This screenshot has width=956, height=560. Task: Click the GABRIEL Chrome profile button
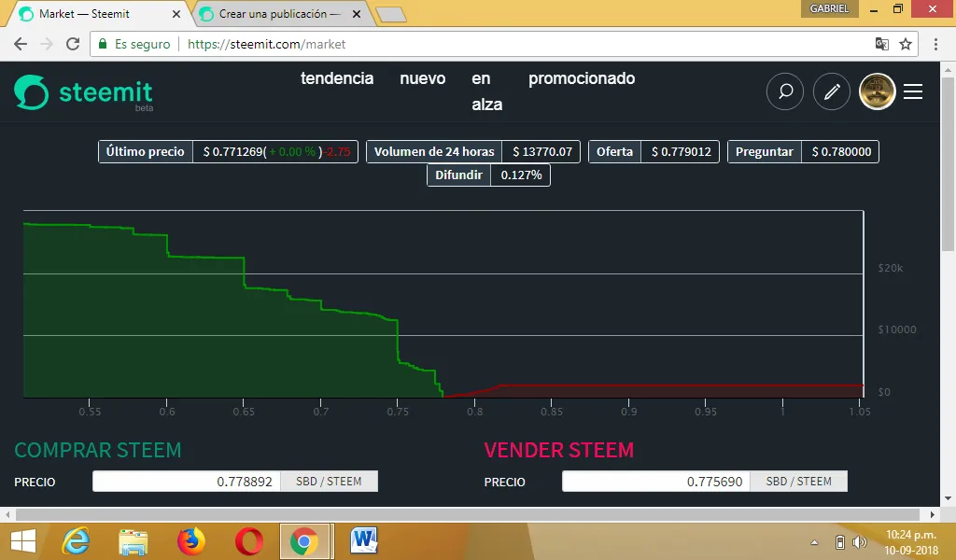829,8
